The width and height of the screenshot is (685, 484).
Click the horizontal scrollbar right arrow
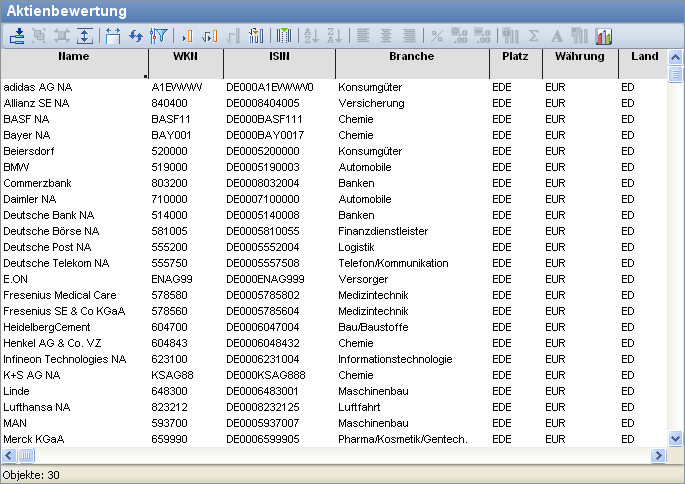point(658,455)
